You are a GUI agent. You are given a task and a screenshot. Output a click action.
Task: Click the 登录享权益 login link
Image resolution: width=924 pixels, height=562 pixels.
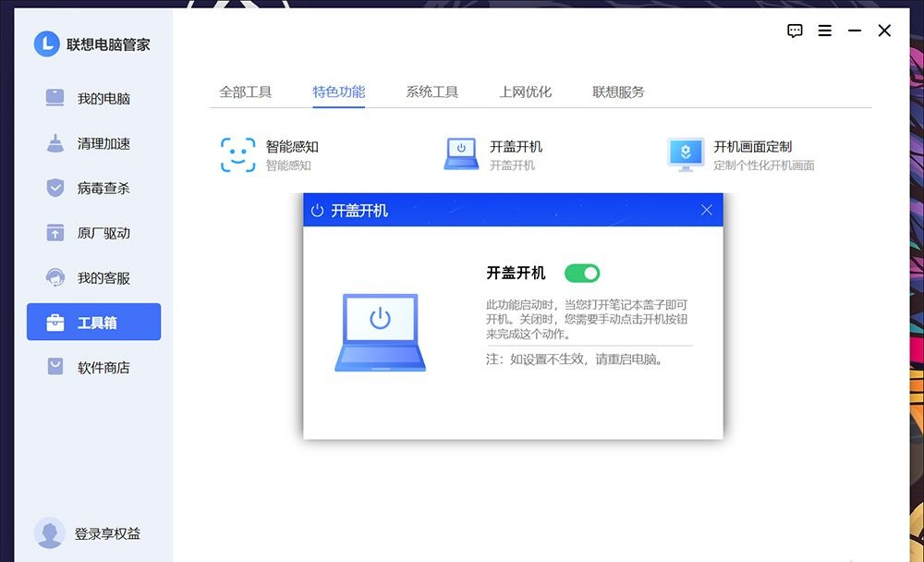[x=107, y=533]
